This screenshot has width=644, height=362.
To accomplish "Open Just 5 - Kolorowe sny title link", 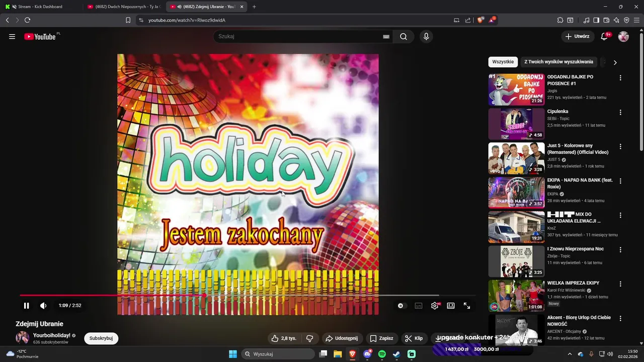I will pyautogui.click(x=578, y=149).
